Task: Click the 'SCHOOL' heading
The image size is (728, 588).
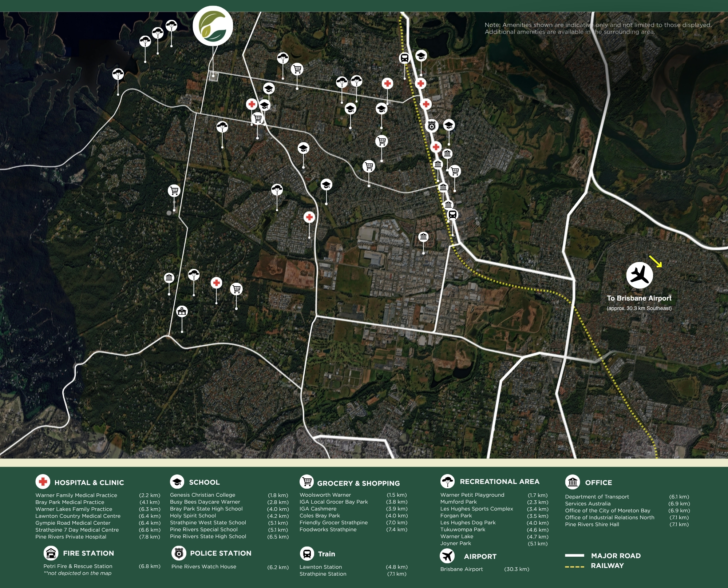Action: 204,482
